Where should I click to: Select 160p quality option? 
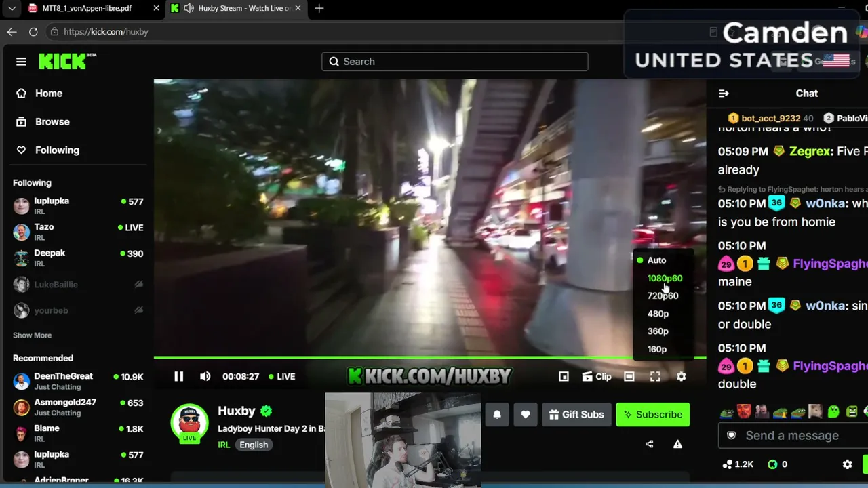point(657,349)
